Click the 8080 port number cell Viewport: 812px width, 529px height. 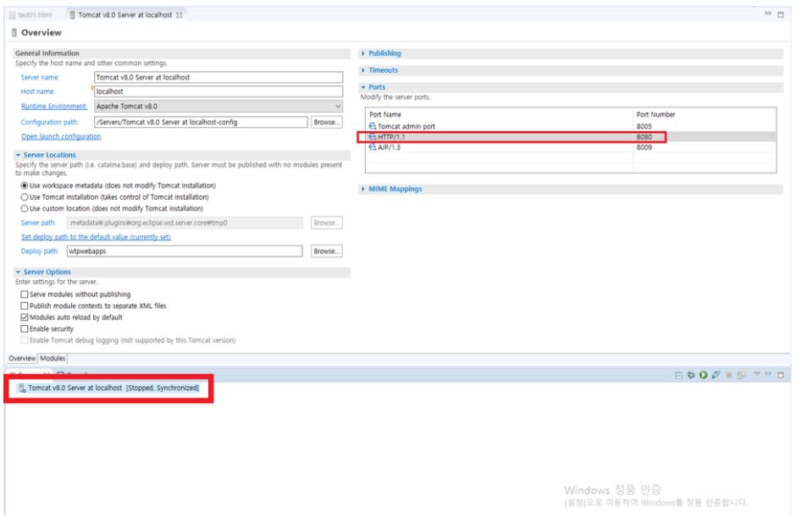coord(644,137)
